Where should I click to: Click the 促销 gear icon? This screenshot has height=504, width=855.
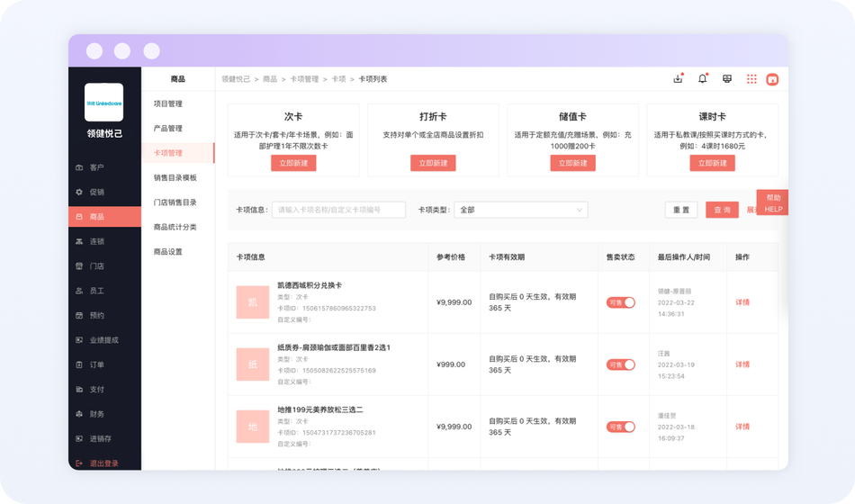point(79,192)
